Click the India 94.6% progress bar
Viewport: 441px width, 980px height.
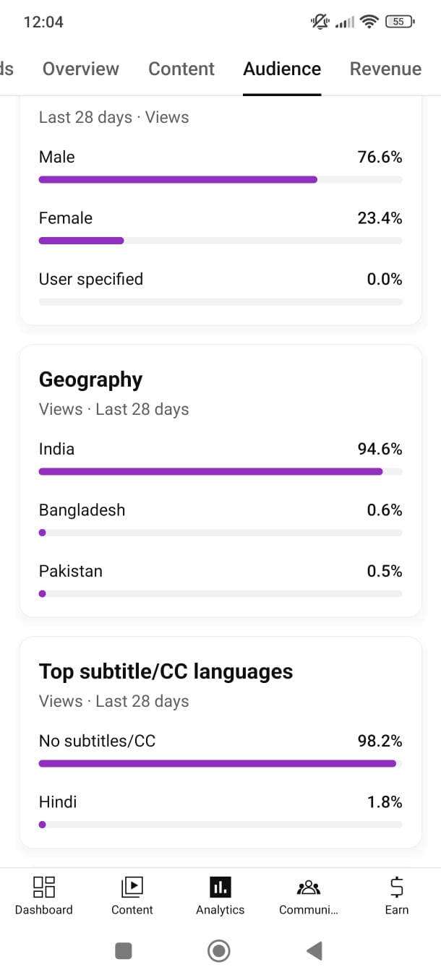click(220, 472)
